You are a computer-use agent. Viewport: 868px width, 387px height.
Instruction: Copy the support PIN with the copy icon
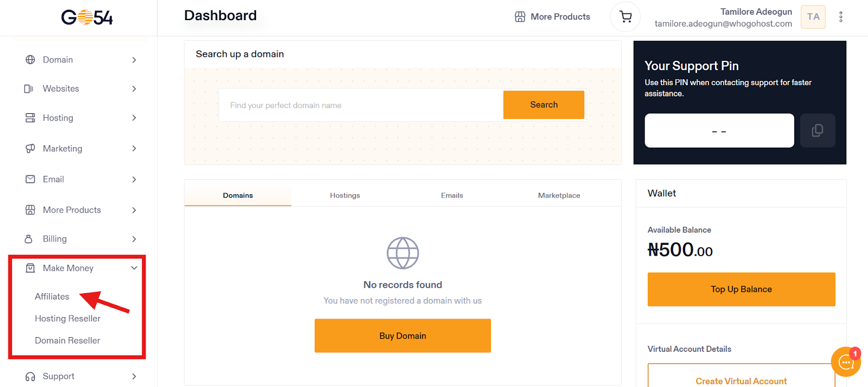tap(818, 130)
